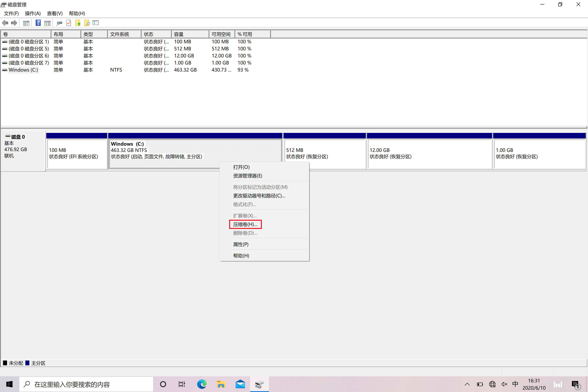Click the folder with magnifier icon
This screenshot has height=392, width=588.
[87, 23]
